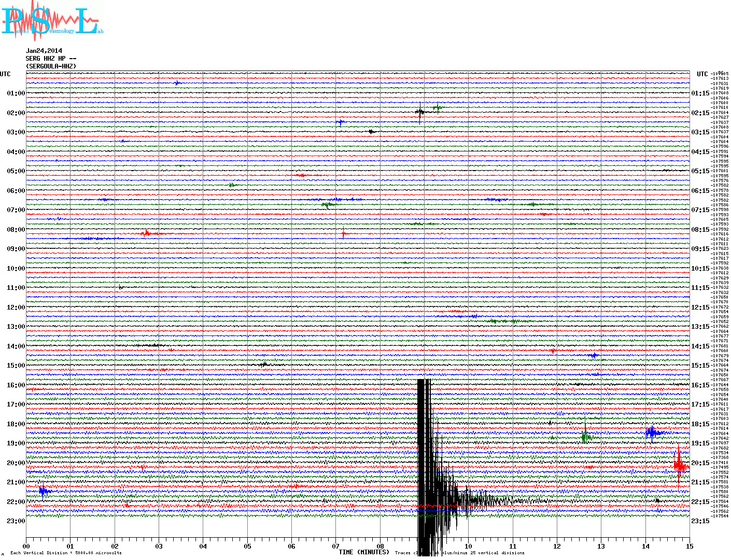Click the blue wavelet at start of 21:15 trace
This screenshot has width=731, height=560.
point(44,491)
